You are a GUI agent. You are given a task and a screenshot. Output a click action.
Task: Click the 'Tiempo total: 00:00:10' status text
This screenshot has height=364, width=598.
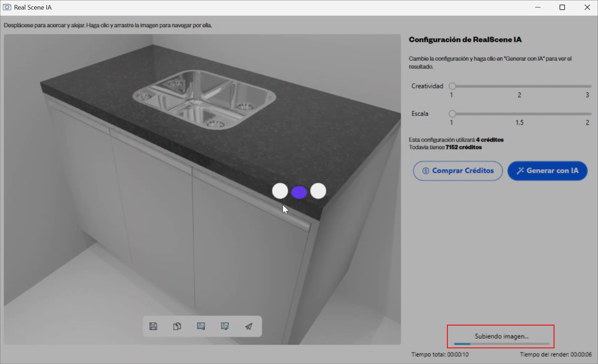(440, 354)
